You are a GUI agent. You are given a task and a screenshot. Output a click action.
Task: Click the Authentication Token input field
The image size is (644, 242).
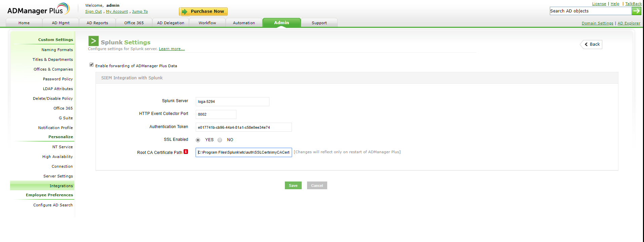coord(243,127)
